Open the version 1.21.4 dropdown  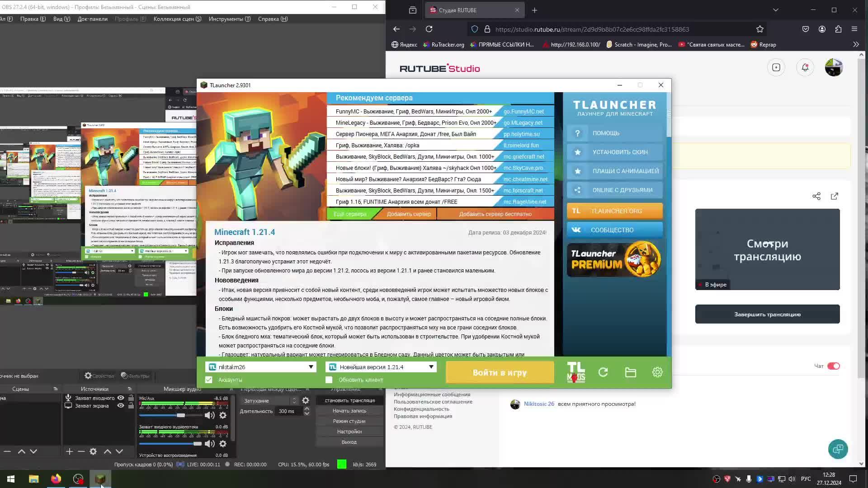pos(431,367)
